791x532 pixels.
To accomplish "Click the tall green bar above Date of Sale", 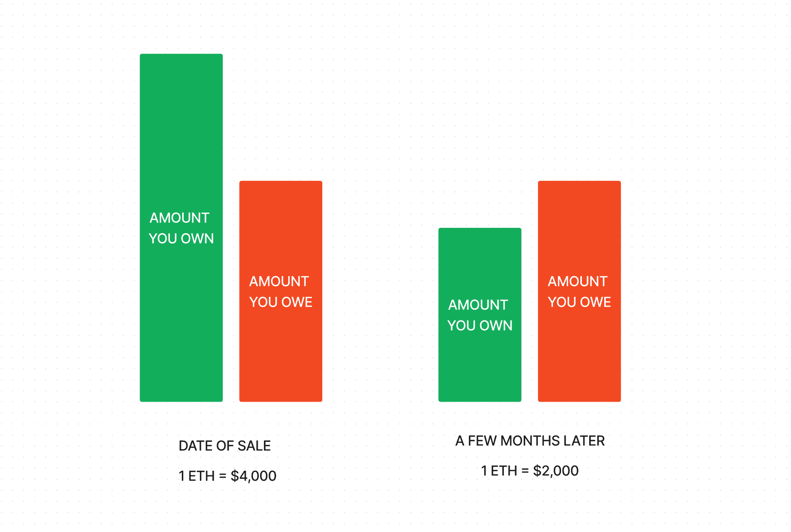I will (181, 227).
